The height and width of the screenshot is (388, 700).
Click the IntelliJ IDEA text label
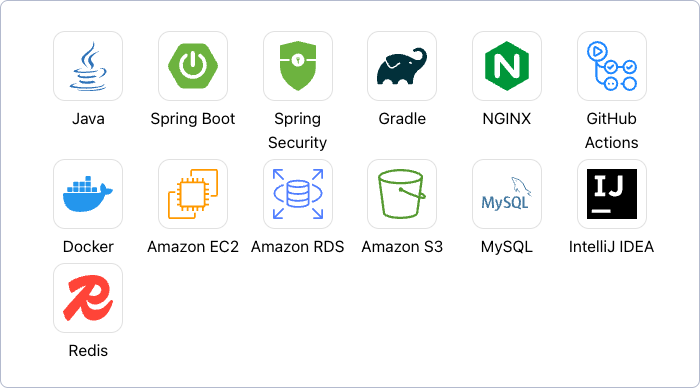coord(612,246)
